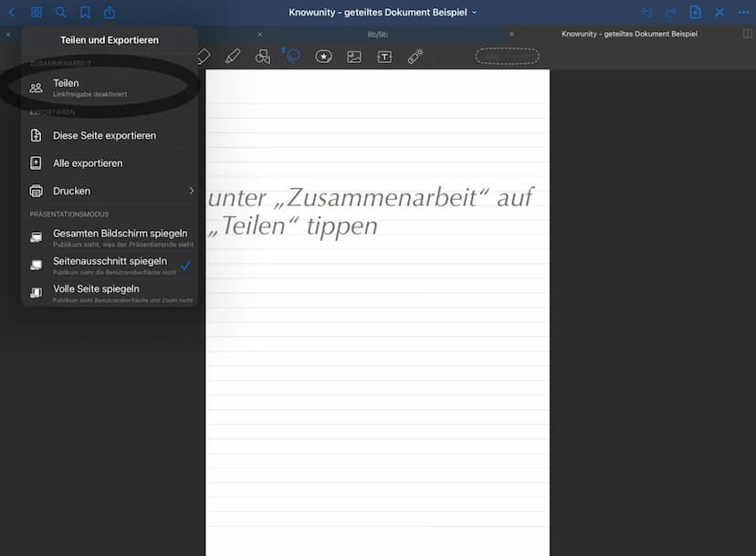Go back with the top-left arrow
Viewport: 756px width, 556px height.
click(12, 13)
